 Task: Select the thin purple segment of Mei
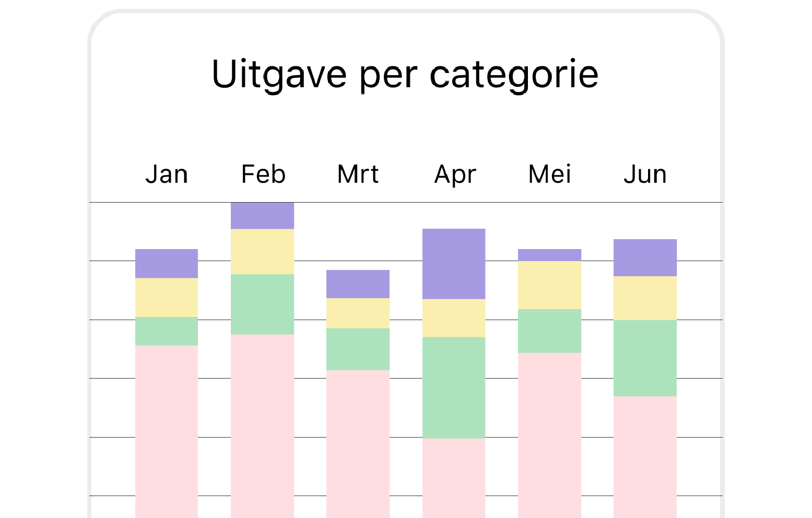click(x=549, y=255)
